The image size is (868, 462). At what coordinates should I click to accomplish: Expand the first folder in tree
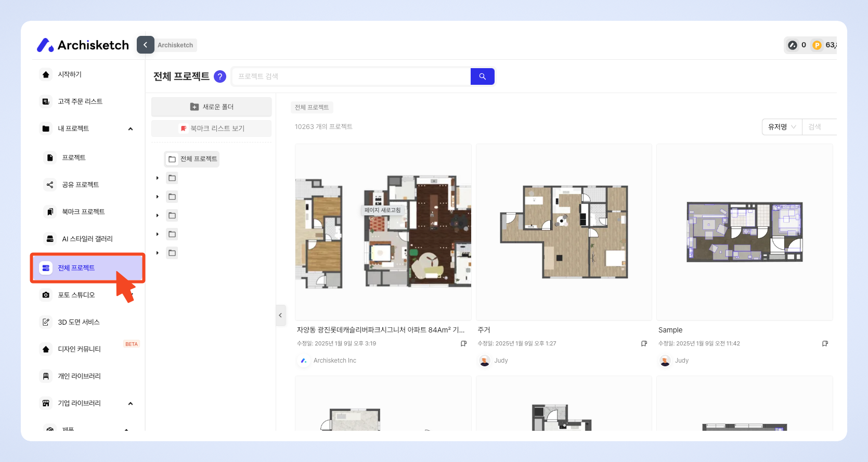(158, 178)
